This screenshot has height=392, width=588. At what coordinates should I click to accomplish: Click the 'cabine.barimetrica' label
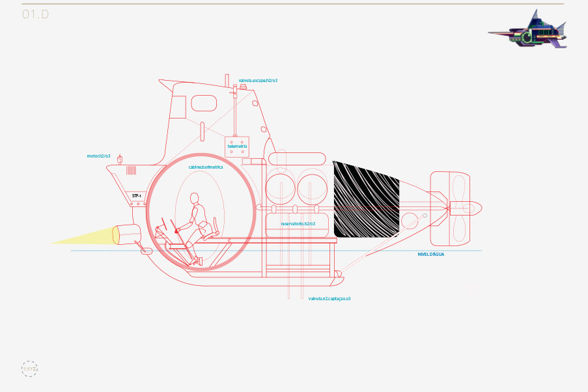206,167
